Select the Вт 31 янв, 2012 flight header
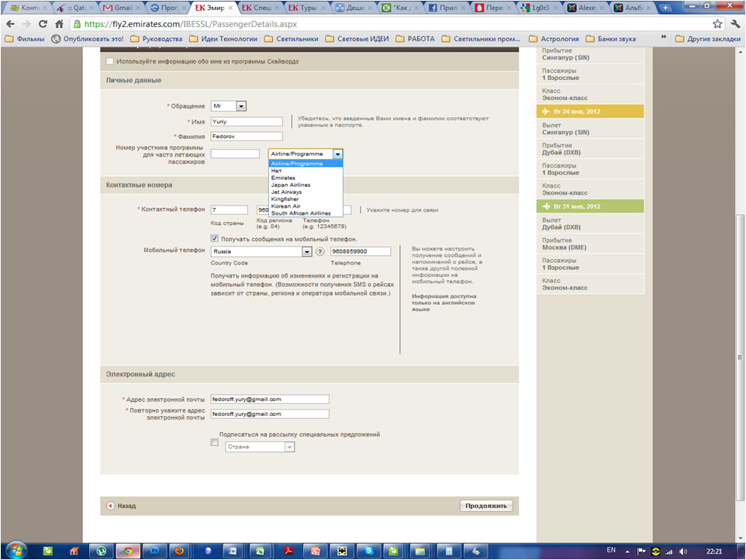Image resolution: width=746 pixels, height=560 pixels. (x=590, y=206)
